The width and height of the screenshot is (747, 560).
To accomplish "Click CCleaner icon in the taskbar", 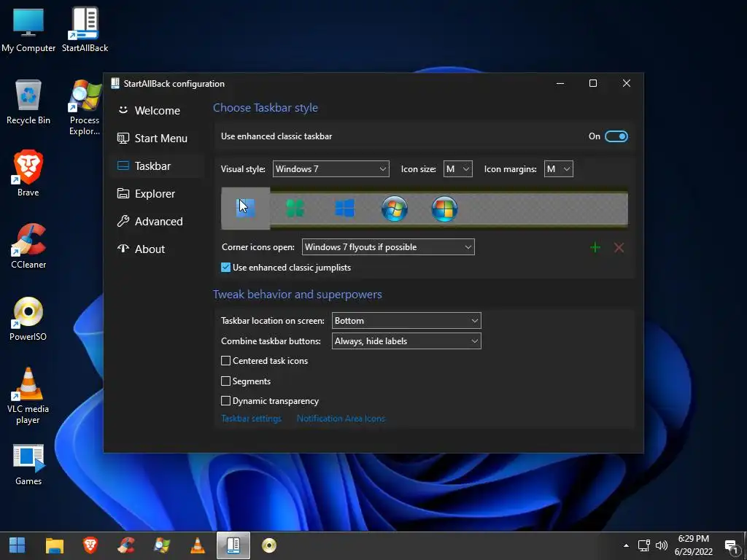I will 125,545.
